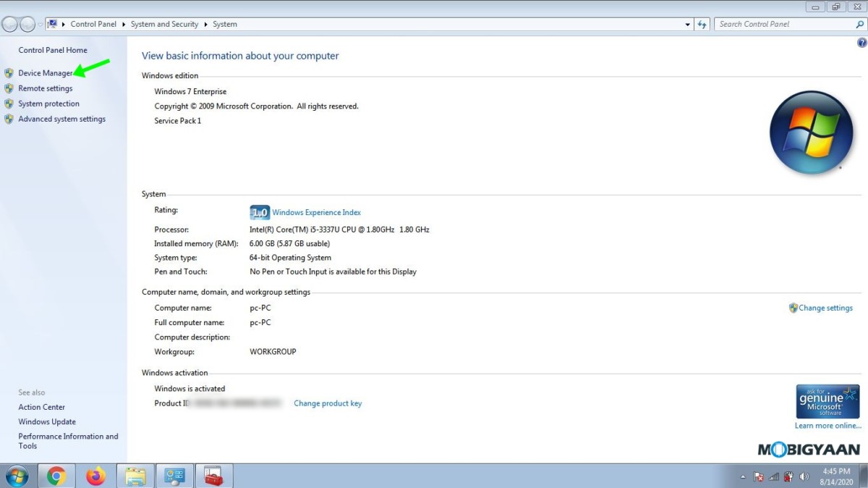Select Control Panel in the address breadcrumb
The height and width of the screenshot is (488, 868).
coord(93,24)
